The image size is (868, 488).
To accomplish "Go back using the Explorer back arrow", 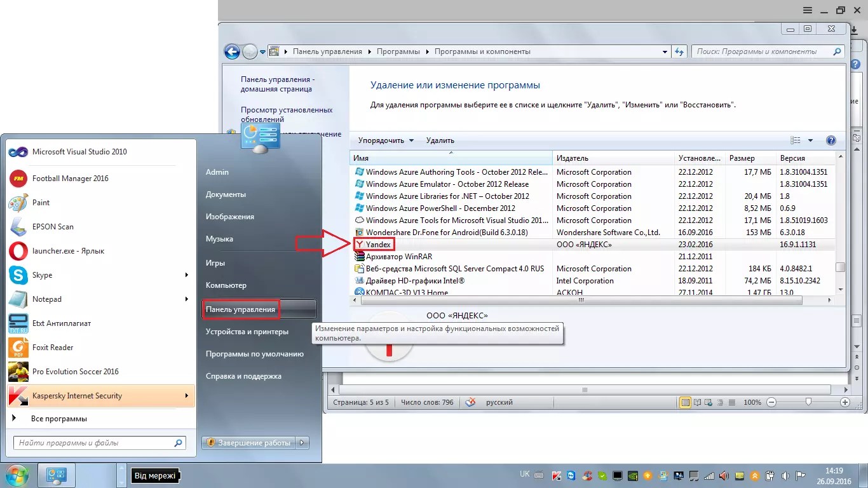I will click(233, 52).
